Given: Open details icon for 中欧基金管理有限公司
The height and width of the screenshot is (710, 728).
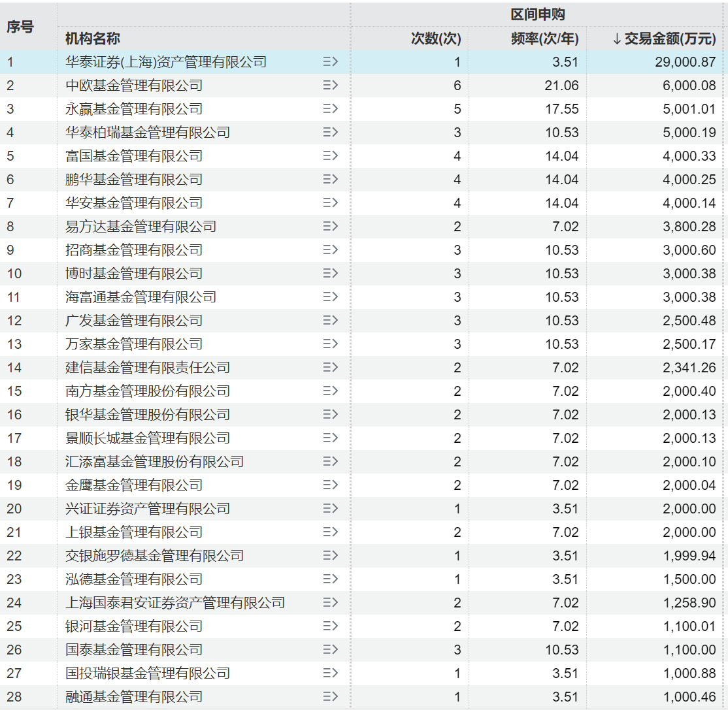Looking at the screenshot, I should click(332, 85).
